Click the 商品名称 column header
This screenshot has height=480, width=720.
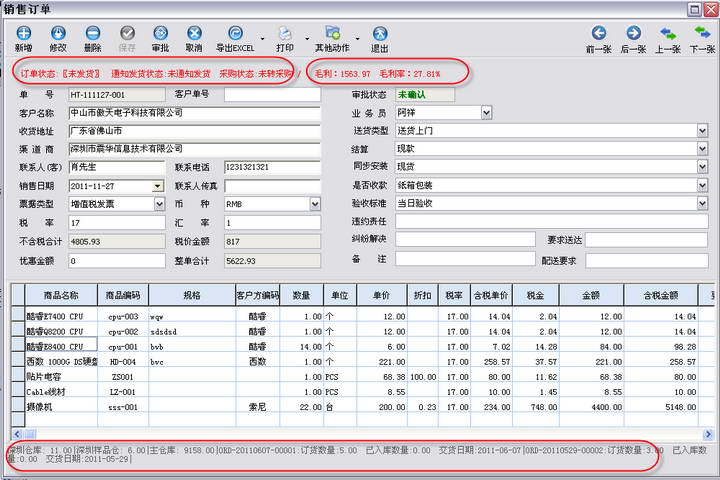(x=61, y=295)
